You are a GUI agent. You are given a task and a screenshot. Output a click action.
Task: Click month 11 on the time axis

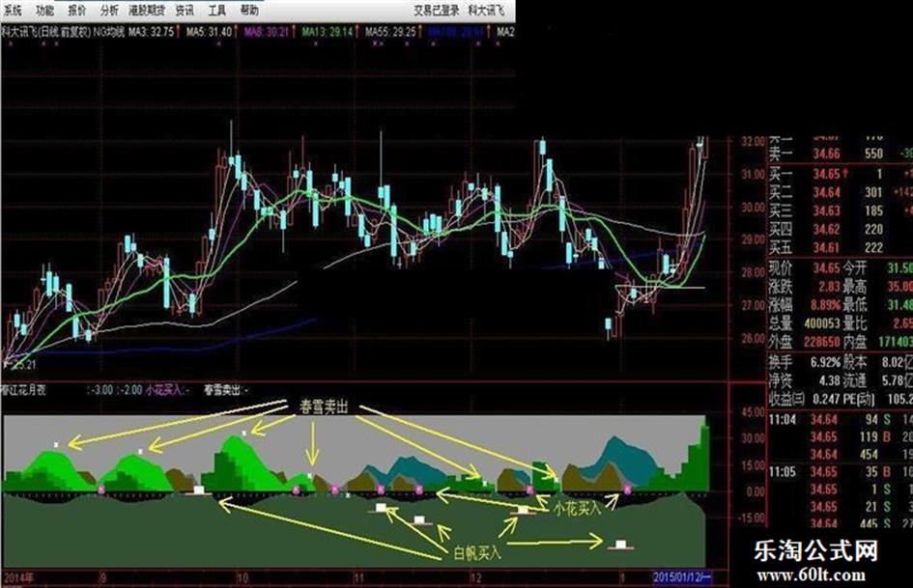(358, 577)
